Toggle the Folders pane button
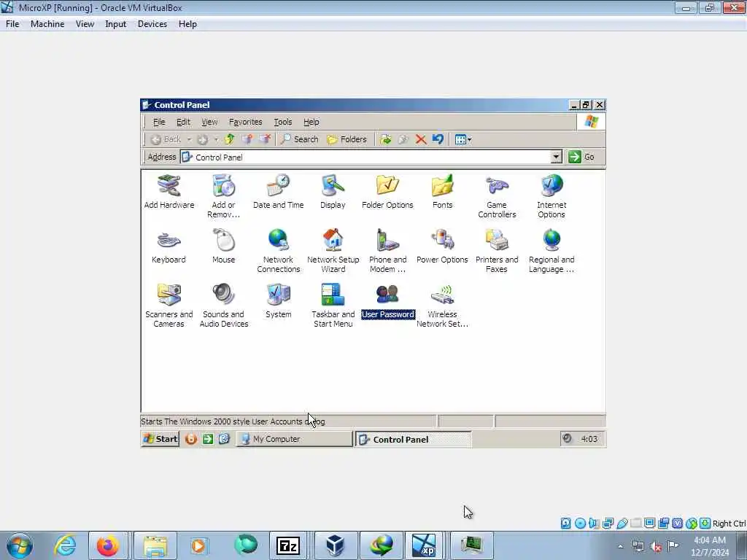Viewport: 747px width, 560px height. [x=347, y=139]
